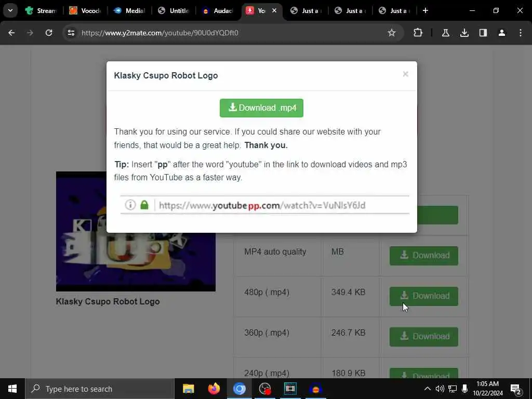532x399 pixels.
Task: Click the 180.9 KB file size cell
Action: pos(349,373)
